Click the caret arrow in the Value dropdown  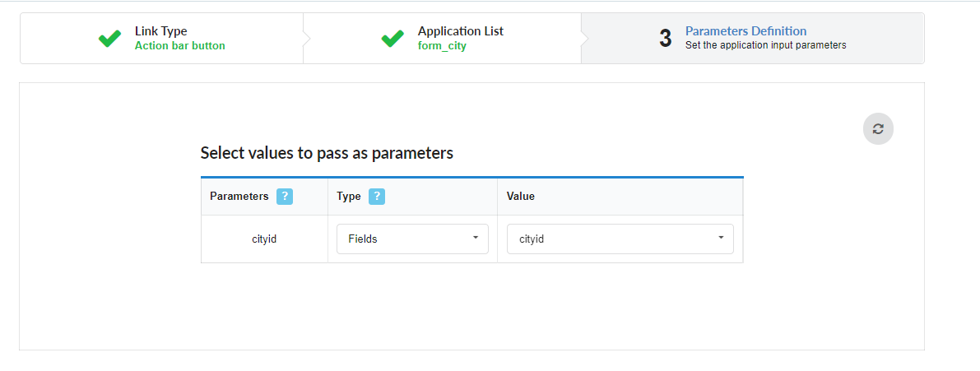[x=721, y=238]
